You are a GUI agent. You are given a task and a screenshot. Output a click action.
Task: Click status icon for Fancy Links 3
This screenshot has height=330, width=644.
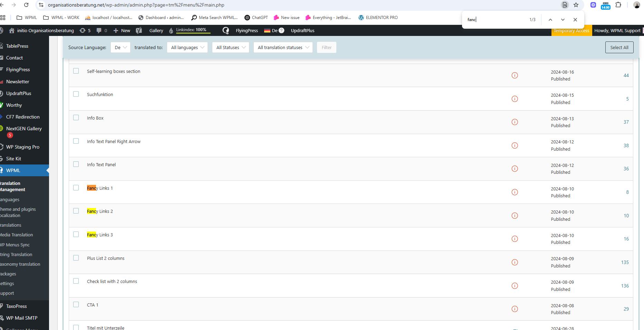click(x=515, y=239)
